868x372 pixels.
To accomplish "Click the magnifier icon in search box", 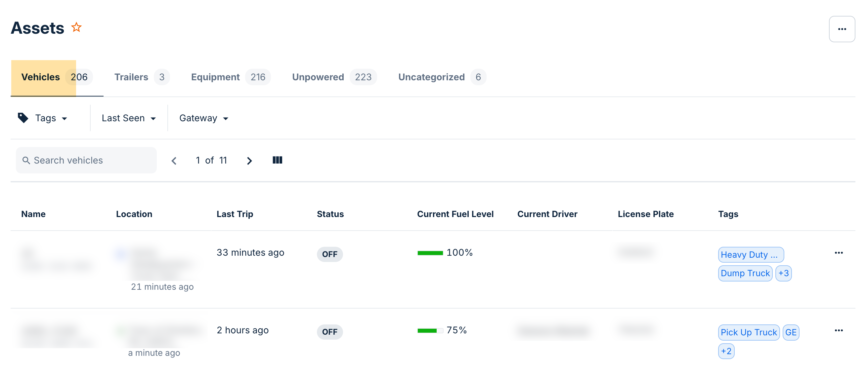I will pyautogui.click(x=26, y=160).
